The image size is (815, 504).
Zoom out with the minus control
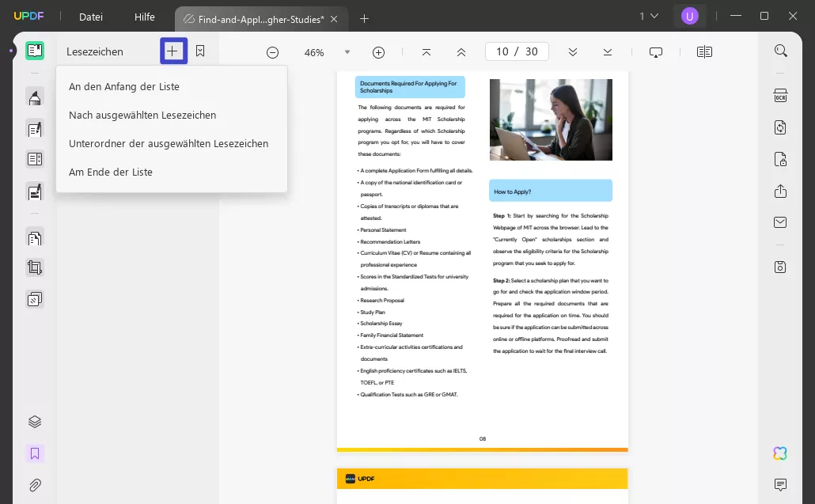click(272, 51)
